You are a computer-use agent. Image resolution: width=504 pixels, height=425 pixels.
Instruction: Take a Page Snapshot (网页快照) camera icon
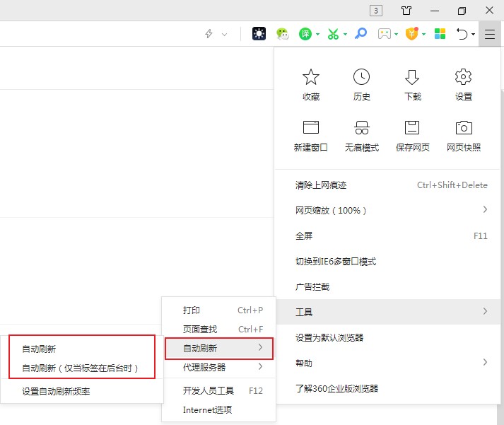464,127
